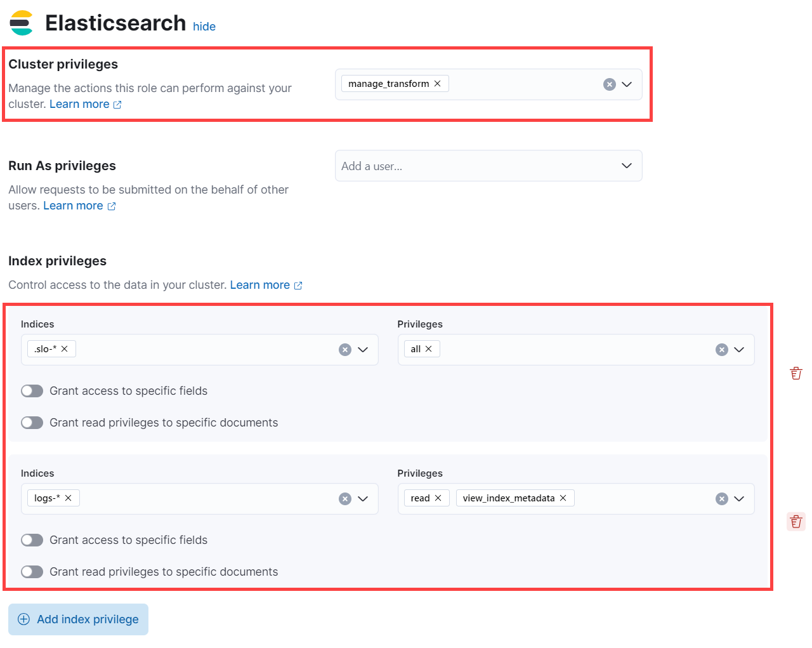Click the Learn more link under Index privileges
Screen dimensions: 812x648
(x=260, y=284)
